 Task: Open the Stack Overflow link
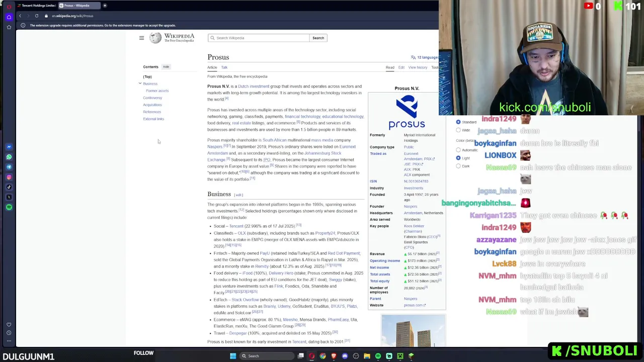245,300
